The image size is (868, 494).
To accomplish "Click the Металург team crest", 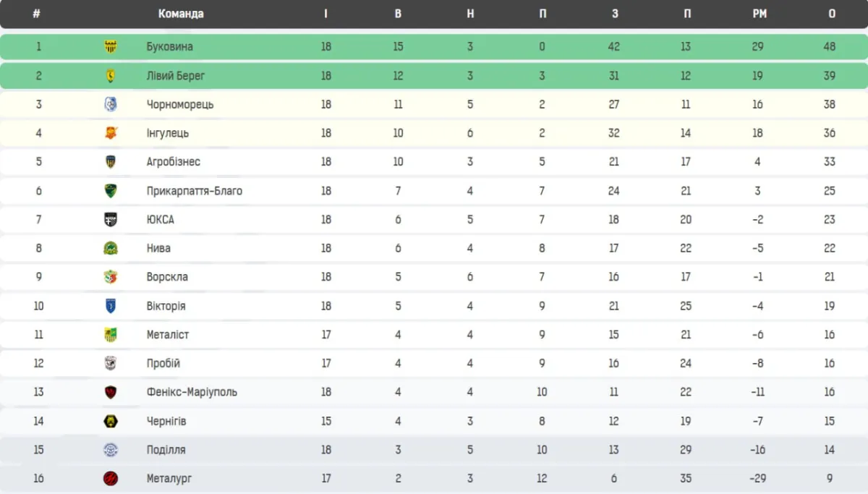I will (x=111, y=478).
